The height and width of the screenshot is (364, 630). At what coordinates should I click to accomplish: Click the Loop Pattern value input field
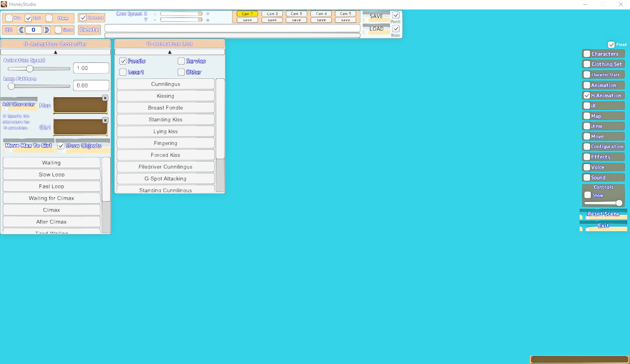click(x=91, y=85)
